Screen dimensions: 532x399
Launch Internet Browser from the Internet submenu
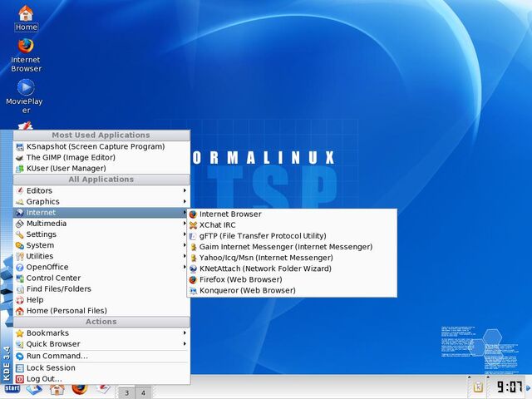pos(292,214)
